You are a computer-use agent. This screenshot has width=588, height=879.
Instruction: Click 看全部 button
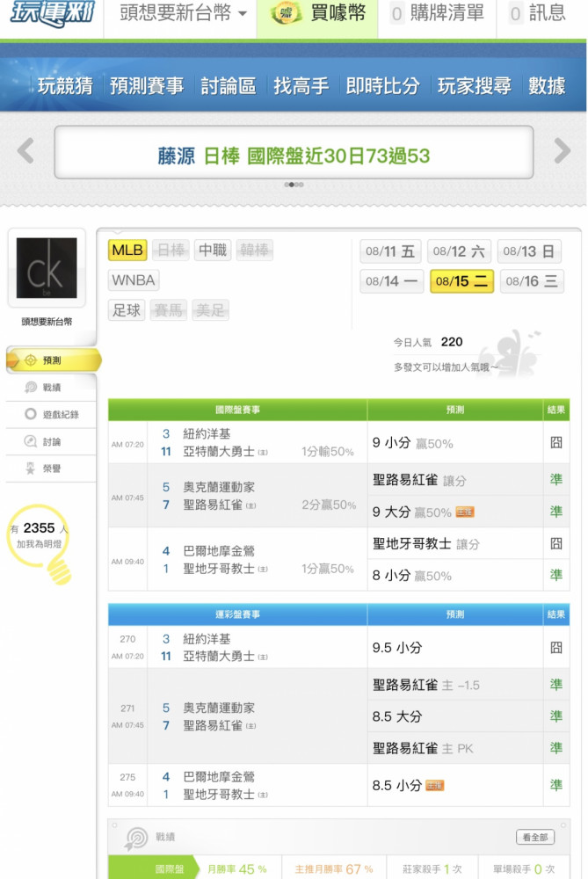535,837
